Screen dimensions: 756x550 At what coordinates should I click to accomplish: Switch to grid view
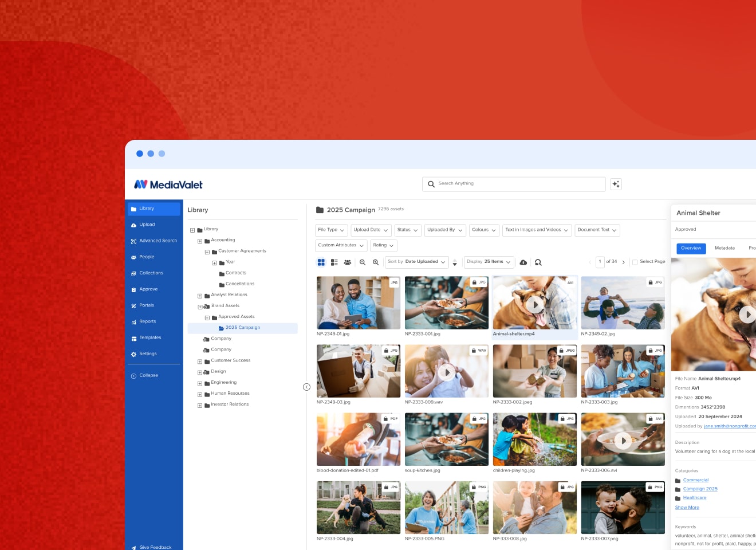point(321,262)
